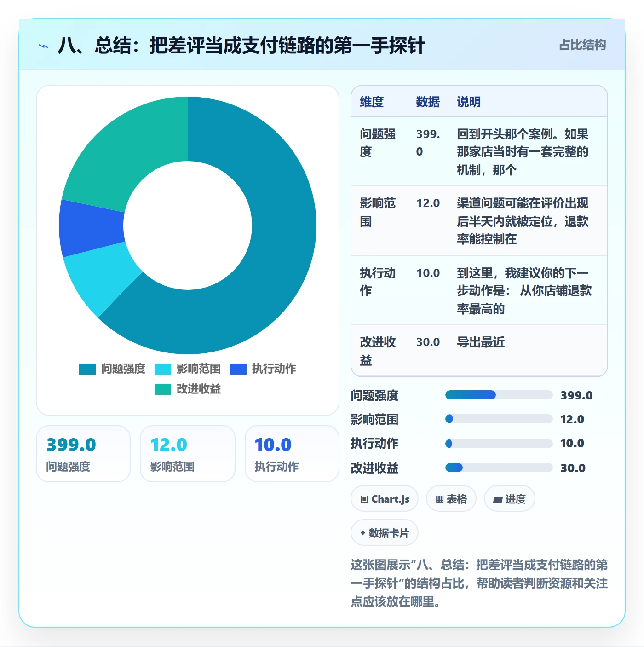Toggle the 改进收益 legend color swatch
The height and width of the screenshot is (647, 644).
pos(163,389)
